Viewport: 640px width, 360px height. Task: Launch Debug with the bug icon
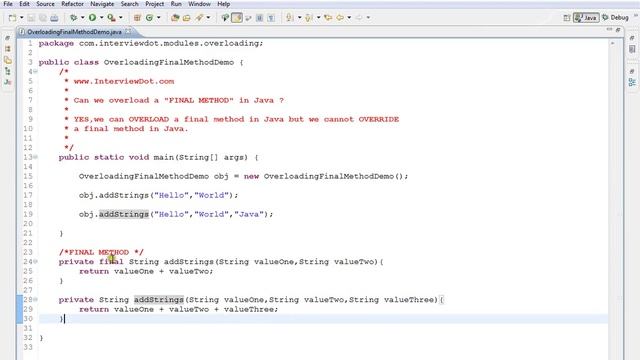point(73,18)
